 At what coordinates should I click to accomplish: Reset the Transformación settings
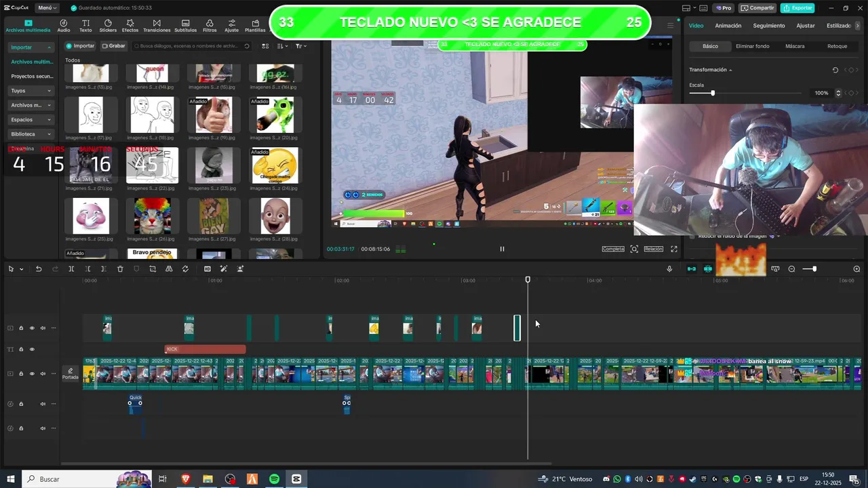tap(835, 70)
